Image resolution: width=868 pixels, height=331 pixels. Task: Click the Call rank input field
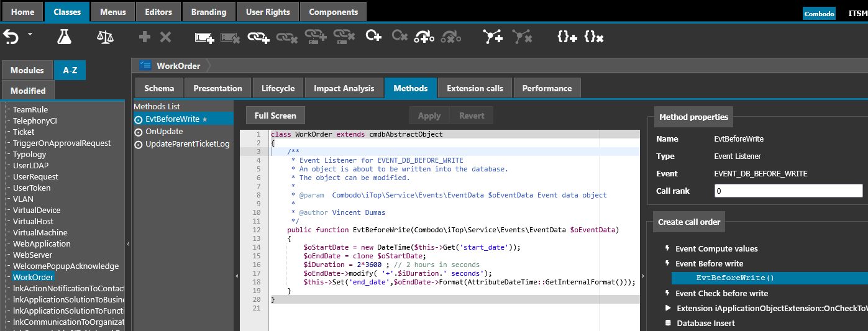(x=788, y=191)
